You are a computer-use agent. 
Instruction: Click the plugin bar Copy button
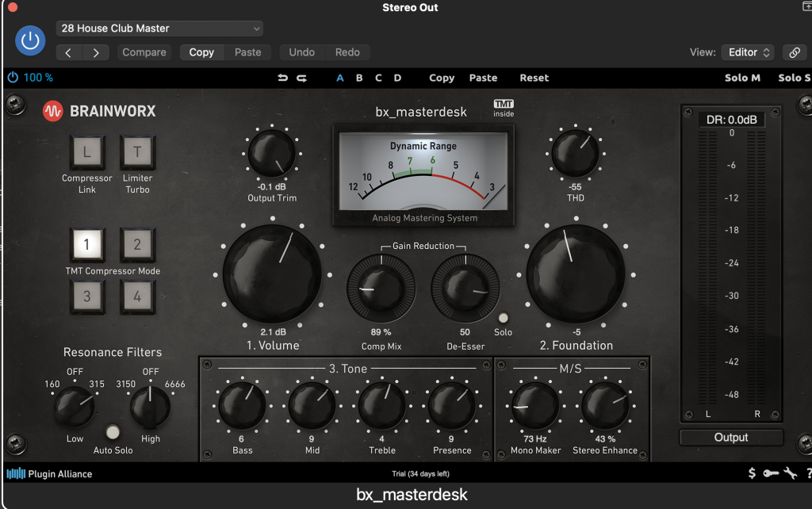(x=442, y=78)
